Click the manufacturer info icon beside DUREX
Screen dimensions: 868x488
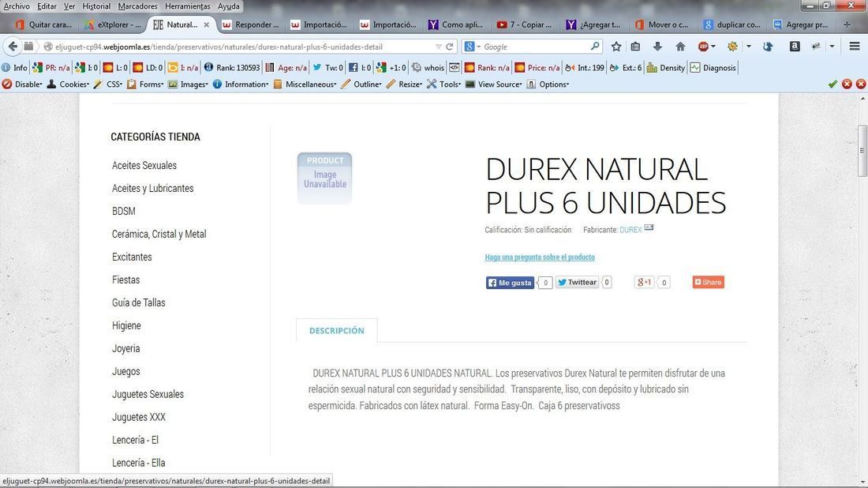click(x=649, y=227)
